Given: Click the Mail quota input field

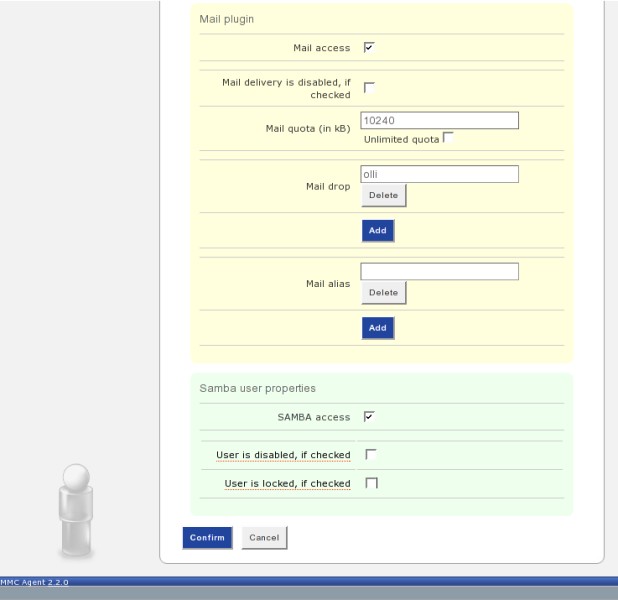Looking at the screenshot, I should pos(439,120).
